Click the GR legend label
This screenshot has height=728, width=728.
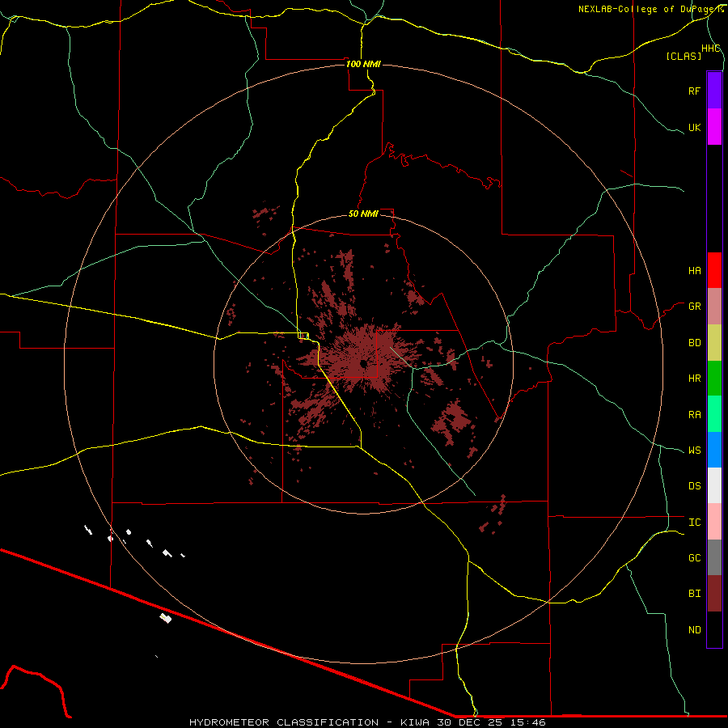pos(694,307)
